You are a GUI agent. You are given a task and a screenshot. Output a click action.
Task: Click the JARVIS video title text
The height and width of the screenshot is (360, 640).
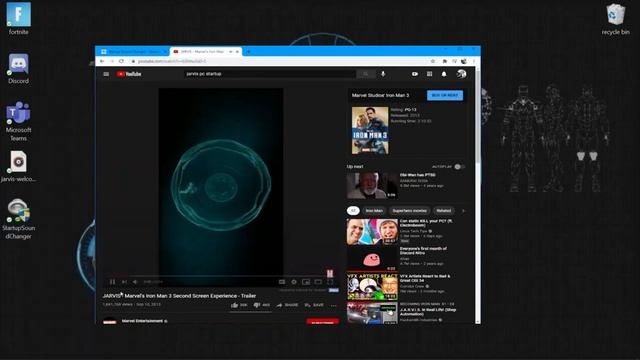pyautogui.click(x=179, y=296)
